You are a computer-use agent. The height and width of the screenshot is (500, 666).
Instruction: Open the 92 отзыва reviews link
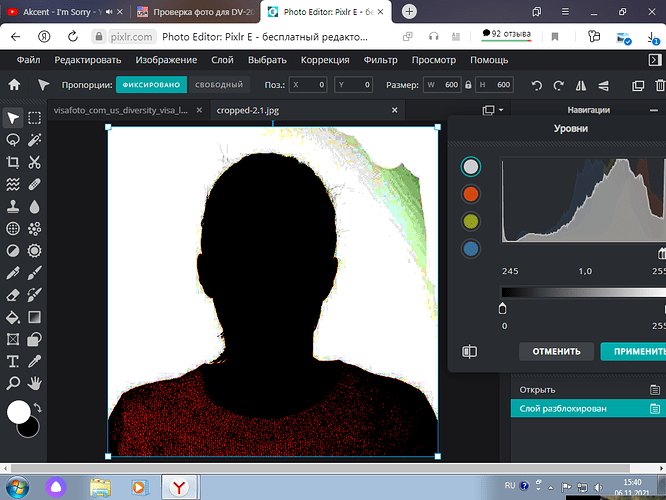click(506, 34)
